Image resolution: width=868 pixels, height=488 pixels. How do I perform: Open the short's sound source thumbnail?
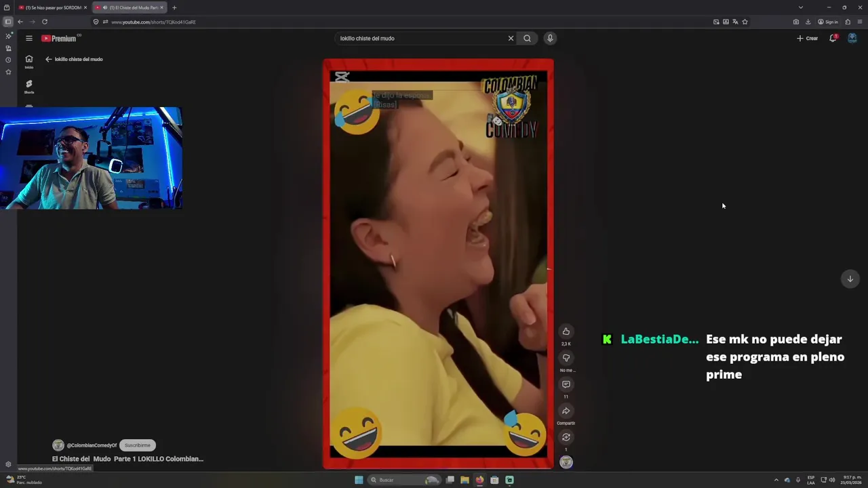(566, 462)
